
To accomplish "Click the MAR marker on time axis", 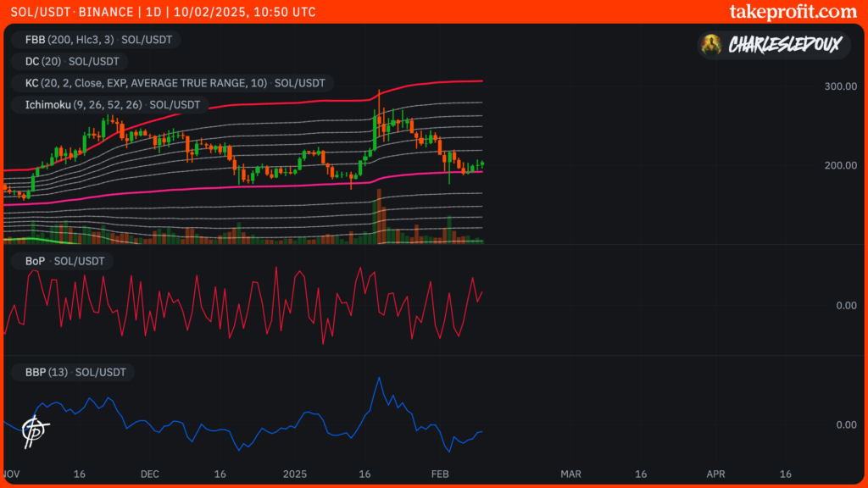I will [x=570, y=474].
